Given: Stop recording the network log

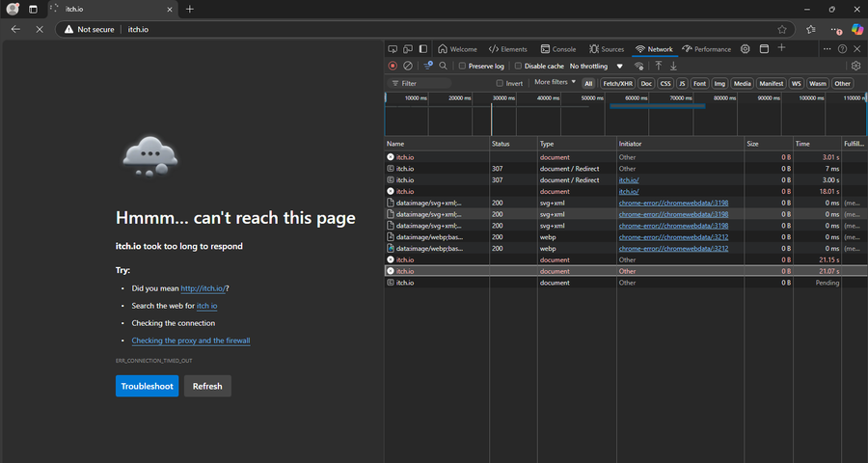Looking at the screenshot, I should click(x=393, y=66).
